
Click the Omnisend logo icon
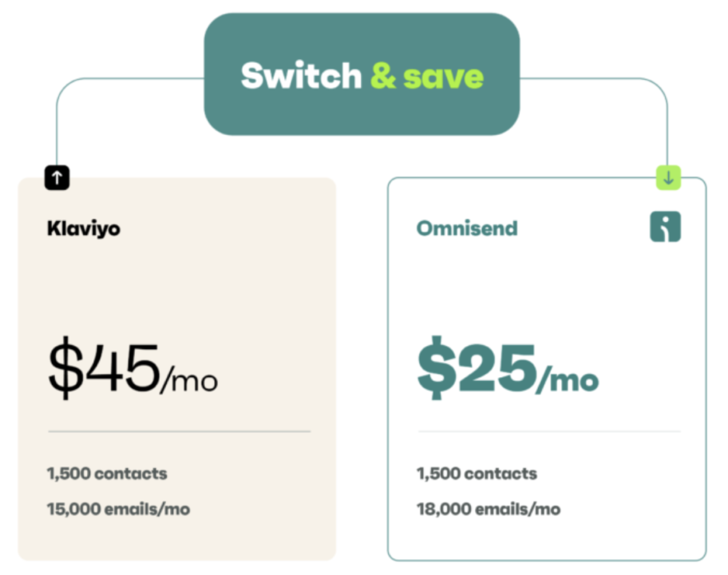(x=665, y=228)
